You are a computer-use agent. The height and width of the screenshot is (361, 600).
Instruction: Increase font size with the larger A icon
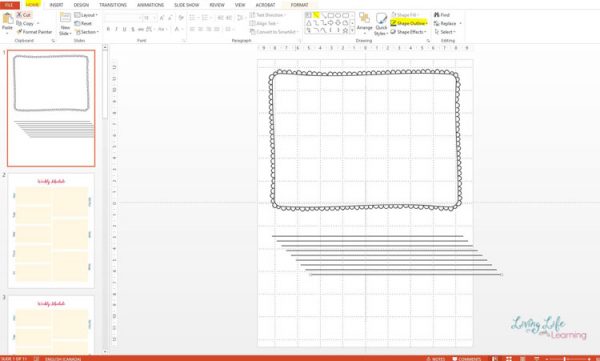(x=162, y=18)
